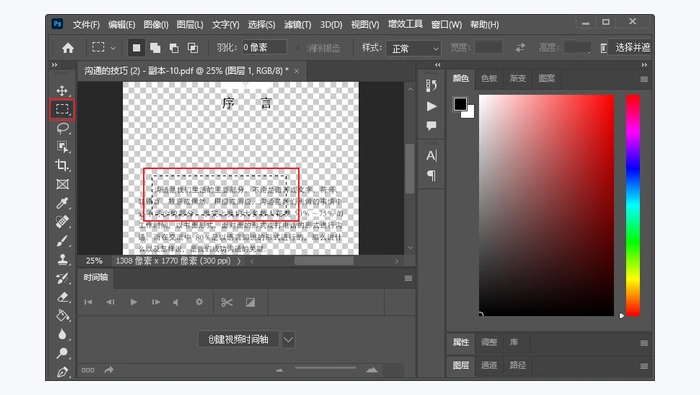
Task: Expand status bar info arrow
Action: (x=239, y=261)
